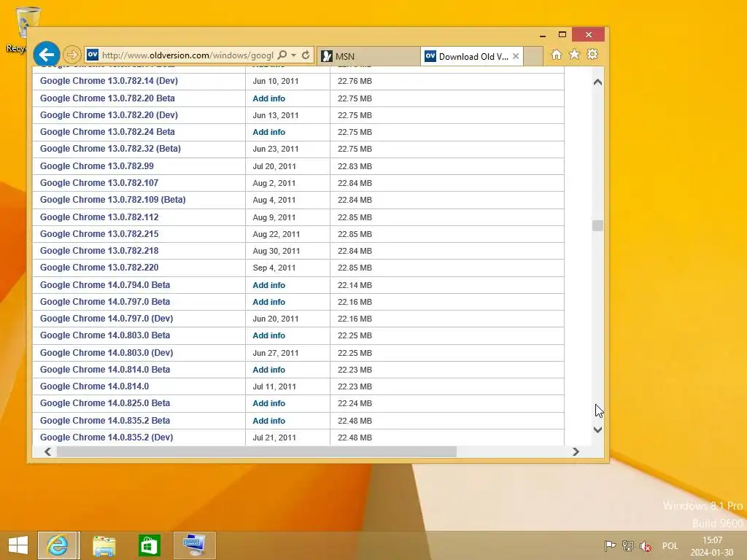Open Google Chrome 13.0.782.107 link
747x560 pixels.
pyautogui.click(x=99, y=183)
